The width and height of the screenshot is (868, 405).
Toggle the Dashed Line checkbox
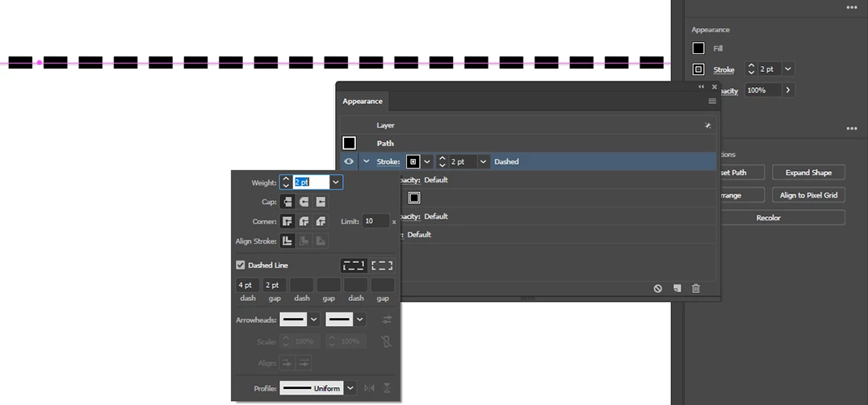click(x=241, y=265)
